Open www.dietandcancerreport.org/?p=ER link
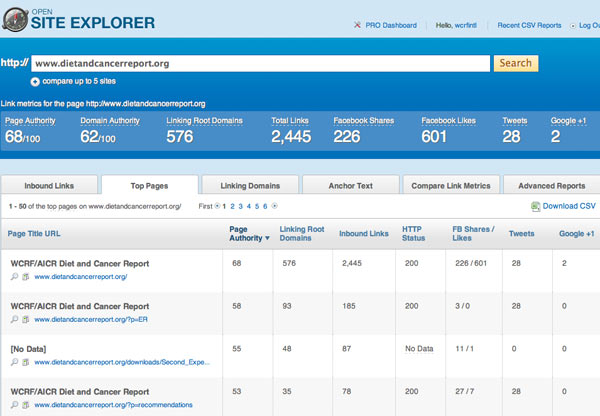The width and height of the screenshot is (600, 416). tap(91, 319)
